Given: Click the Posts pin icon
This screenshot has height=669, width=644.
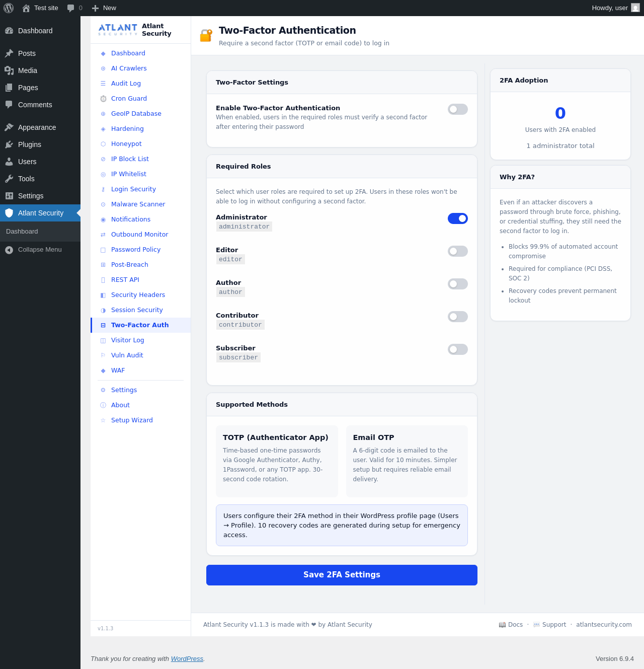Looking at the screenshot, I should point(9,53).
